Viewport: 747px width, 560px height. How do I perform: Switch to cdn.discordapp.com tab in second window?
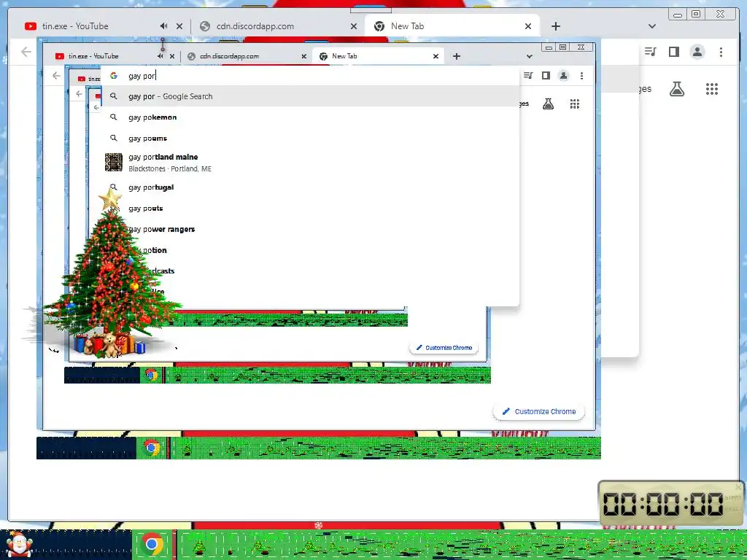tap(229, 56)
